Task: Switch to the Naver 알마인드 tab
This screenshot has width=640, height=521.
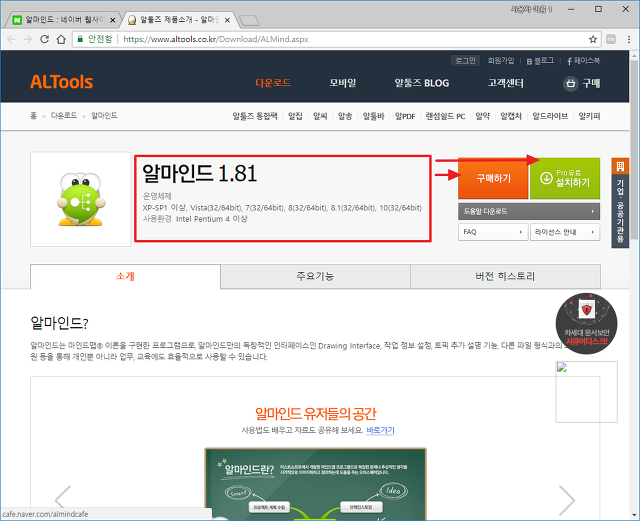Action: [63, 20]
